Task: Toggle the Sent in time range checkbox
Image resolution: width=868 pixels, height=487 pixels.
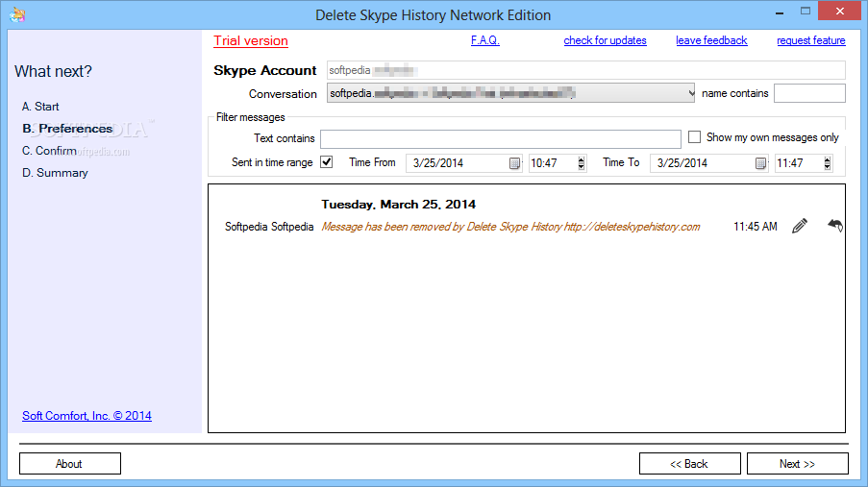Action: 327,162
